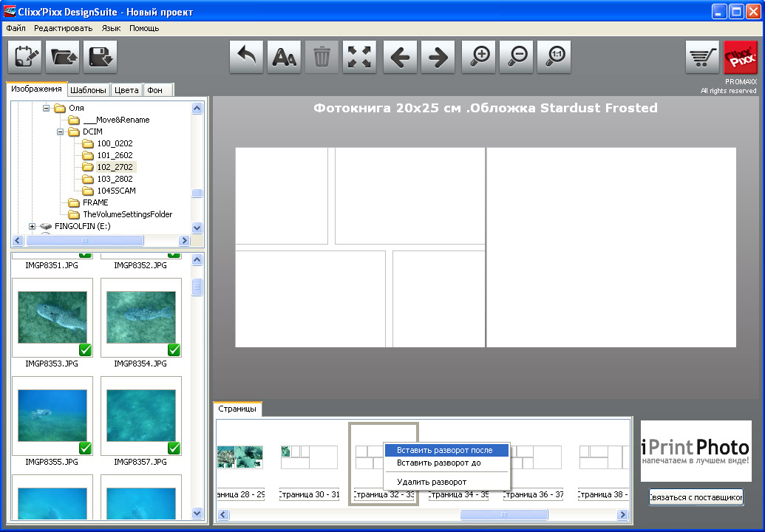
Task: Select the 103_2802 folder
Action: [x=115, y=179]
